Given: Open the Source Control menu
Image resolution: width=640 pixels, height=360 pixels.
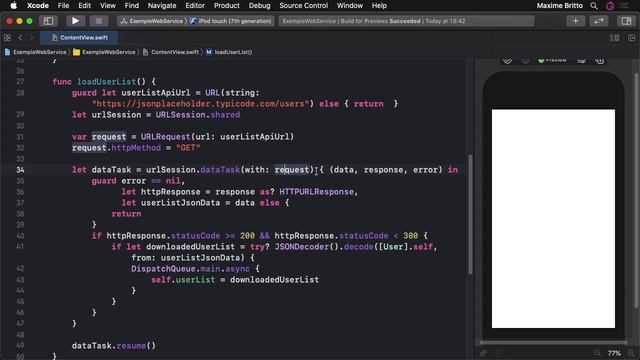Looking at the screenshot, I should (304, 6).
